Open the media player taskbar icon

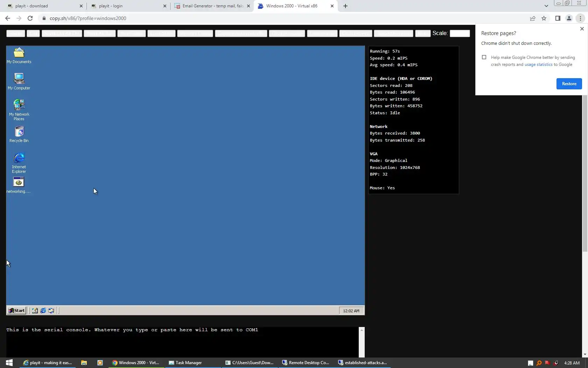click(100, 363)
